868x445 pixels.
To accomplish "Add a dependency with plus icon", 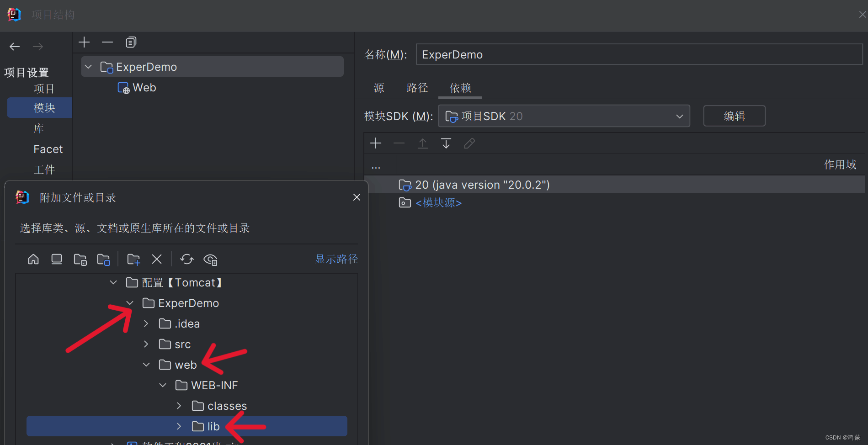I will (376, 143).
